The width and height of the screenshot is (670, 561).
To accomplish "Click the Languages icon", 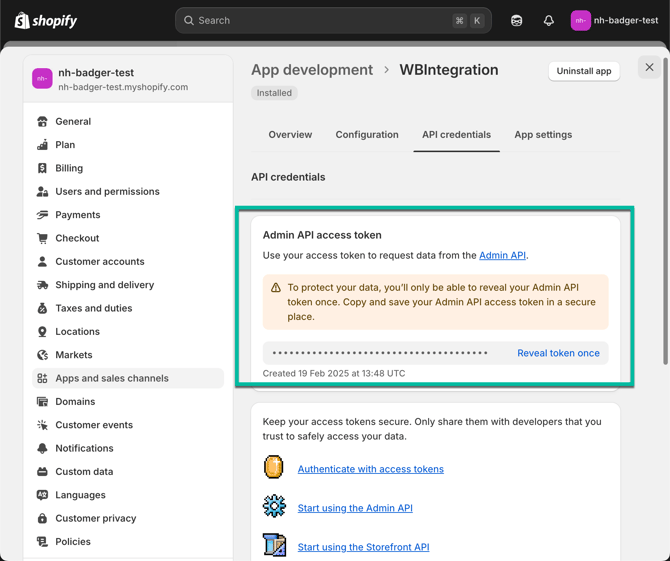I will click(42, 495).
